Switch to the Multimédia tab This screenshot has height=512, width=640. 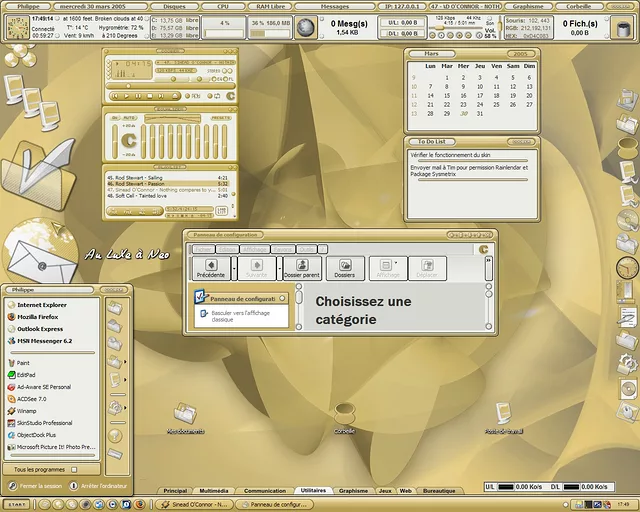pos(214,491)
